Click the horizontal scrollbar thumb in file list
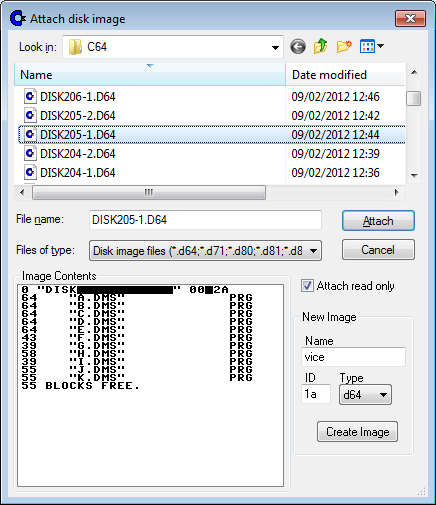The image size is (436, 505). click(149, 192)
